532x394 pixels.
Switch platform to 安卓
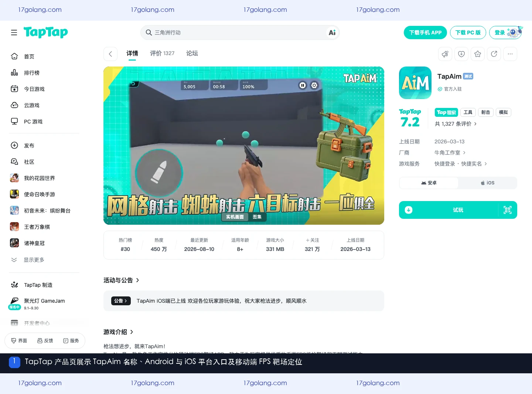coord(429,183)
